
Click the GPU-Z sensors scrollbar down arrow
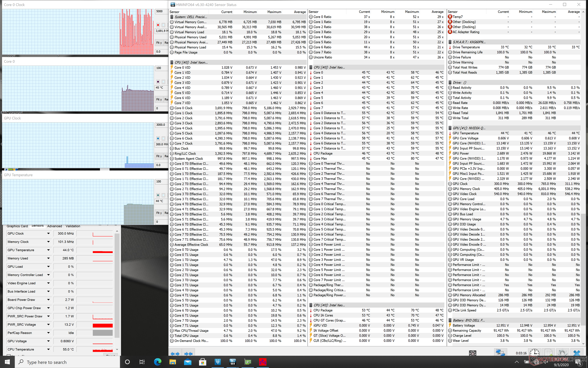pyautogui.click(x=117, y=349)
